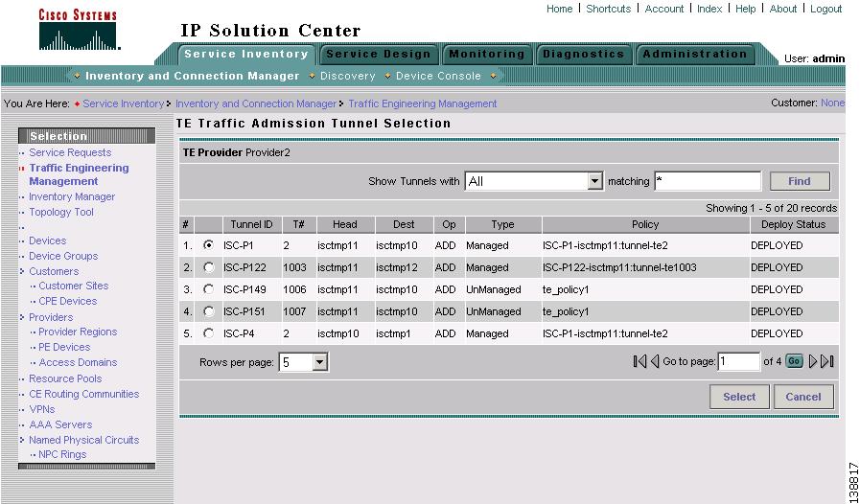The image size is (860, 504).
Task: Click the Deploy Status column header
Action: point(793,224)
